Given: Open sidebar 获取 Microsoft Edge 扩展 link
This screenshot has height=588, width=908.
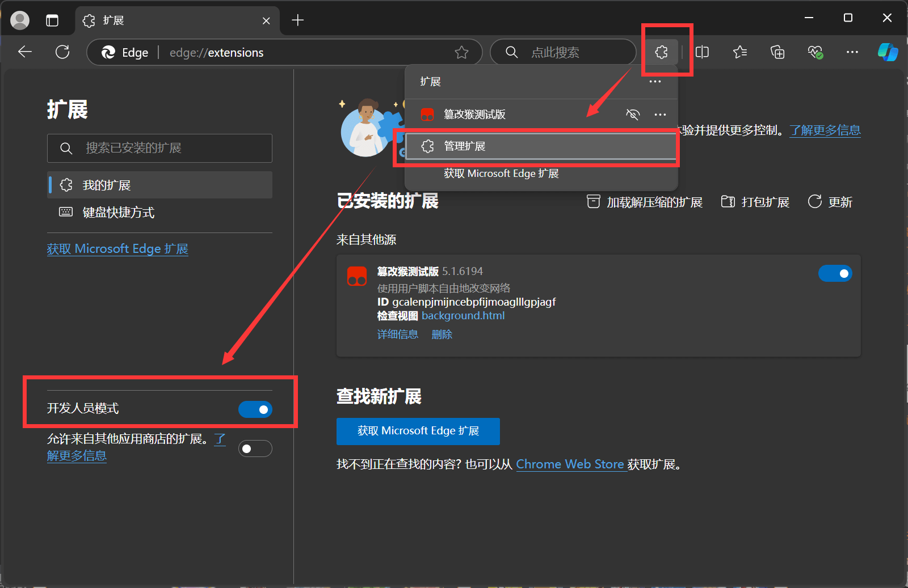Looking at the screenshot, I should click(117, 249).
